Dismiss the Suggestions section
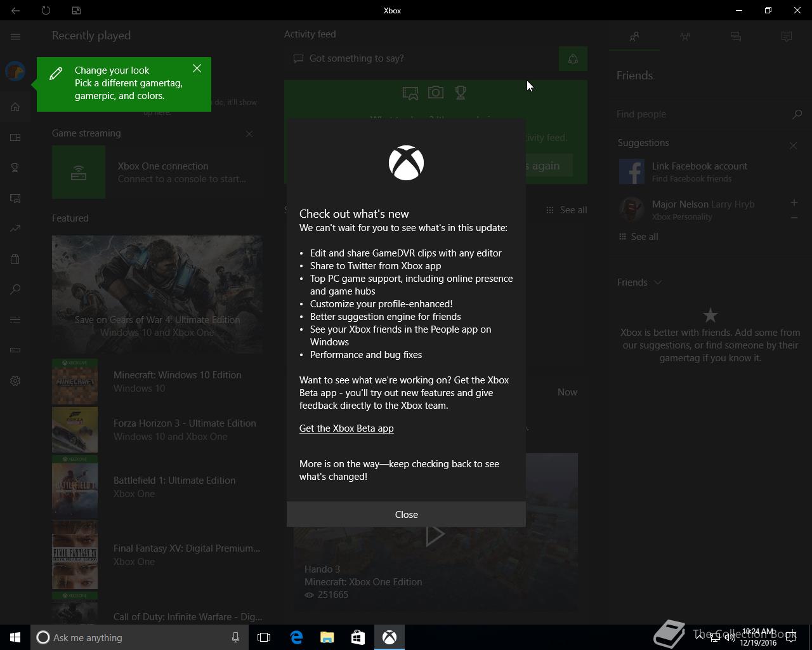 pos(793,145)
